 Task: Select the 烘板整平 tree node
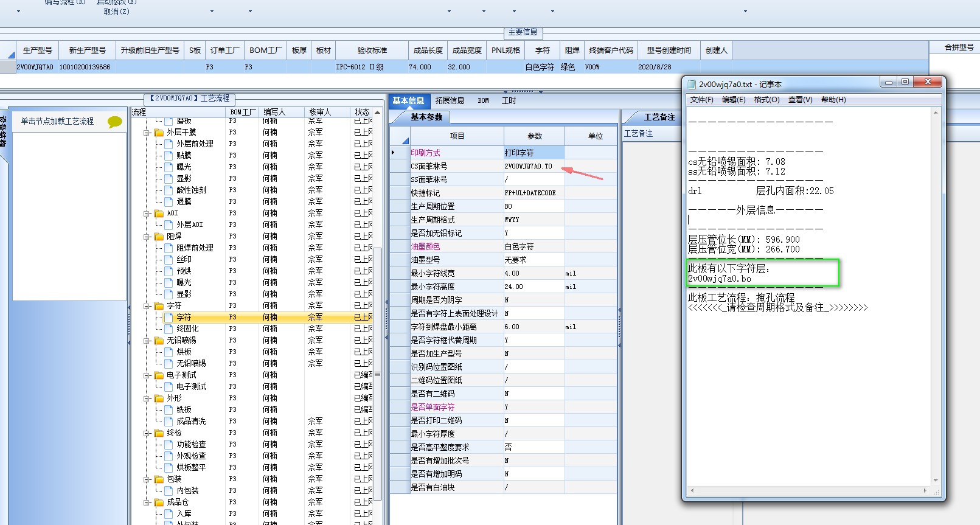[191, 467]
